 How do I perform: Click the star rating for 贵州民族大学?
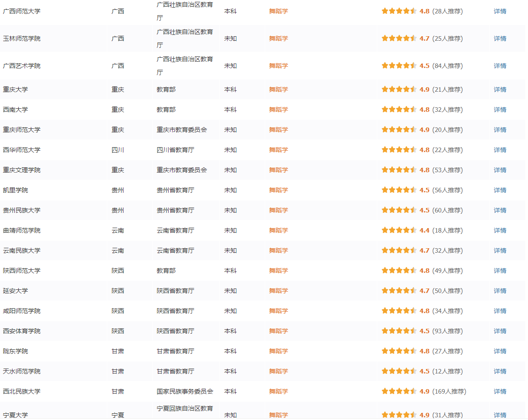click(x=399, y=210)
